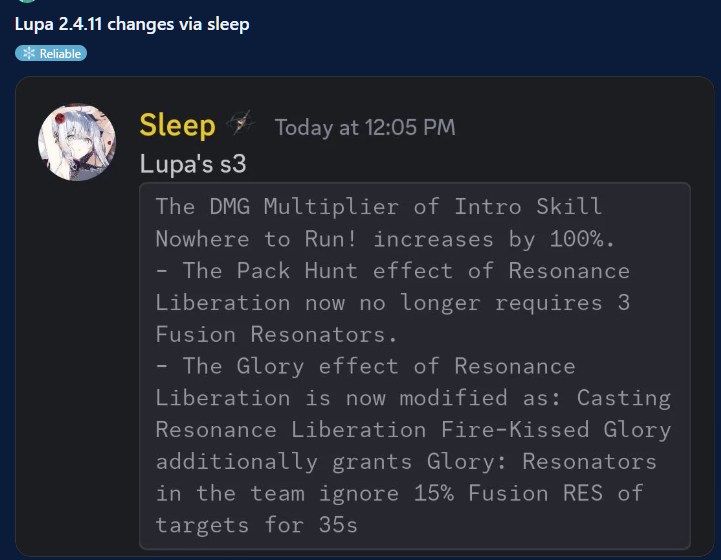
Task: Click 'Resonance Liberation Fire-Kissed Glory' line
Action: click(413, 430)
